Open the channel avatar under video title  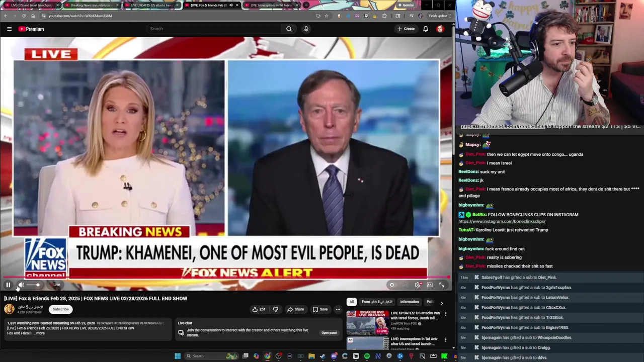pyautogui.click(x=9, y=309)
